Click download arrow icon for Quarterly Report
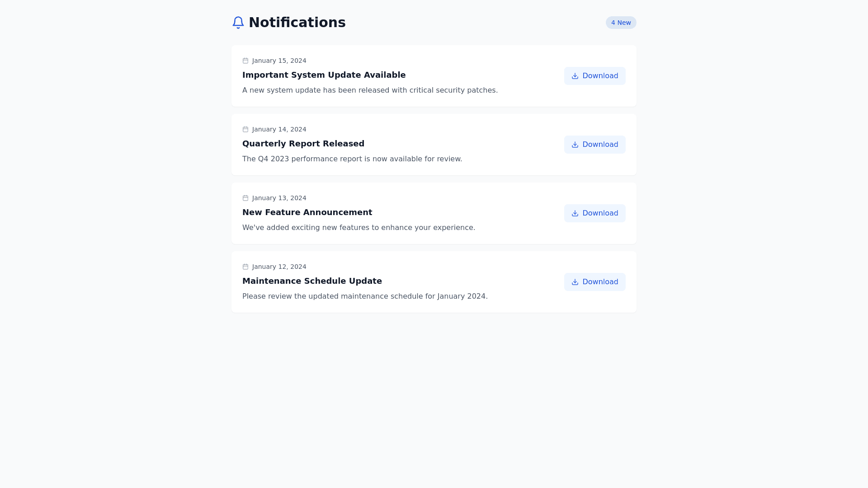This screenshot has height=488, width=868. pyautogui.click(x=575, y=145)
